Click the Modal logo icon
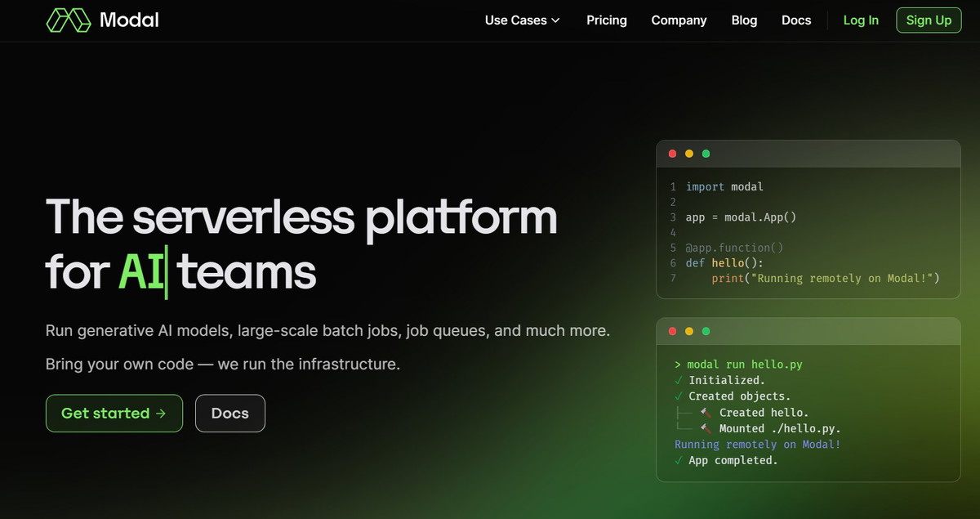980x519 pixels. point(68,20)
